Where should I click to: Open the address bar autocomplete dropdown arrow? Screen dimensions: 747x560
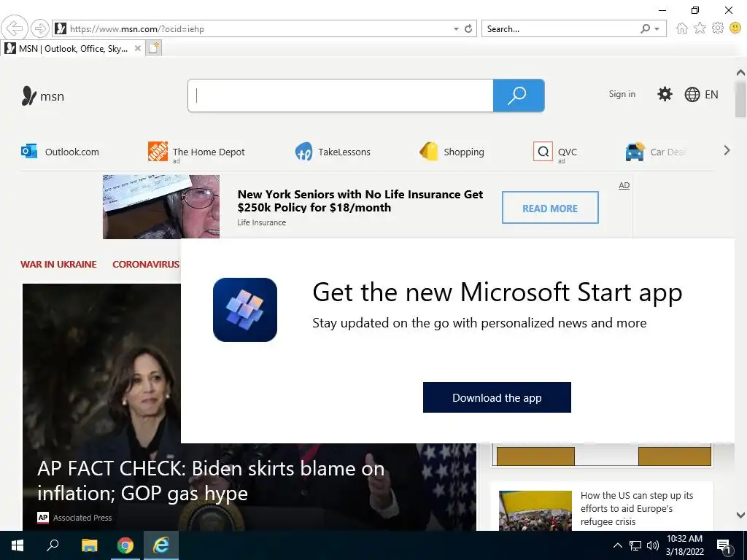coord(456,29)
